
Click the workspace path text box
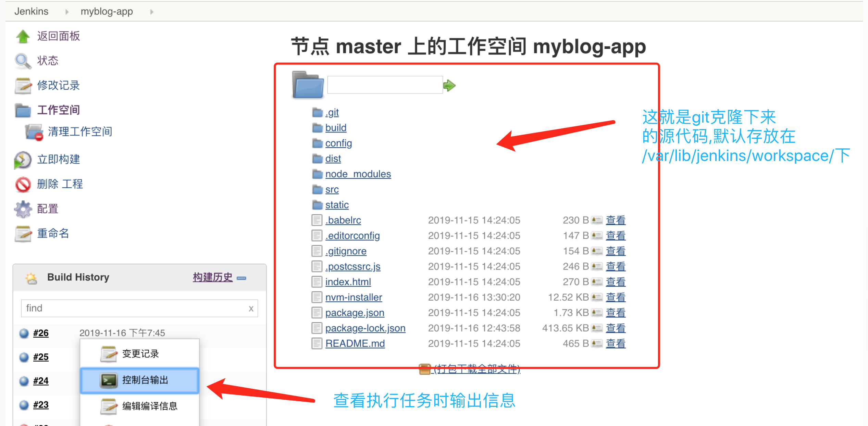pyautogui.click(x=385, y=85)
